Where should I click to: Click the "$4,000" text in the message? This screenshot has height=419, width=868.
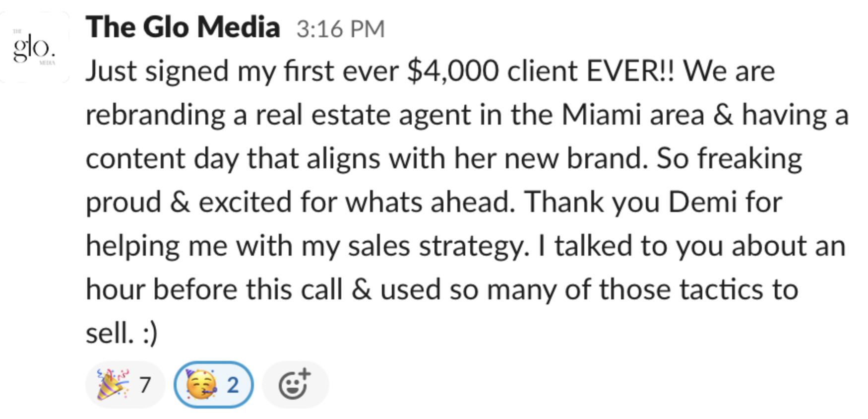(x=452, y=71)
